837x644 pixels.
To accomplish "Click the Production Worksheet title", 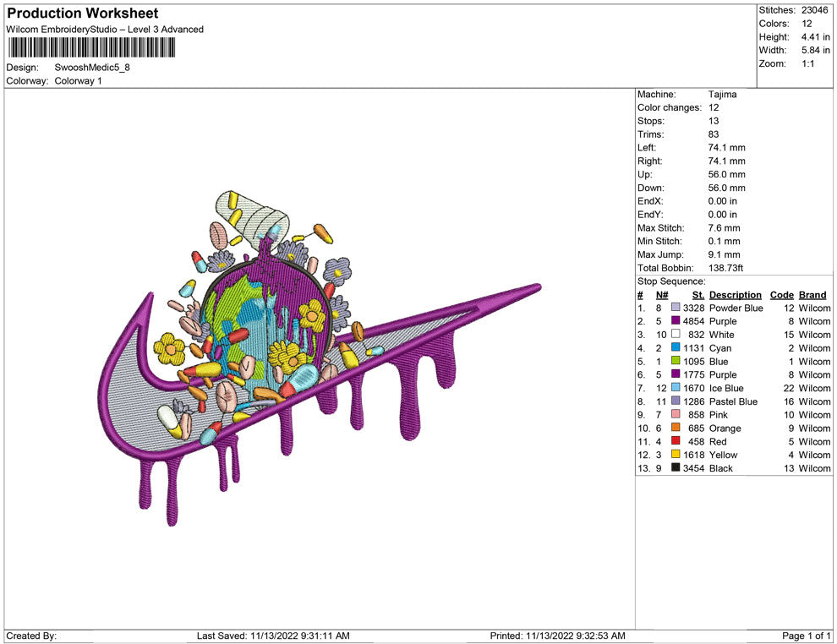I will pyautogui.click(x=83, y=14).
